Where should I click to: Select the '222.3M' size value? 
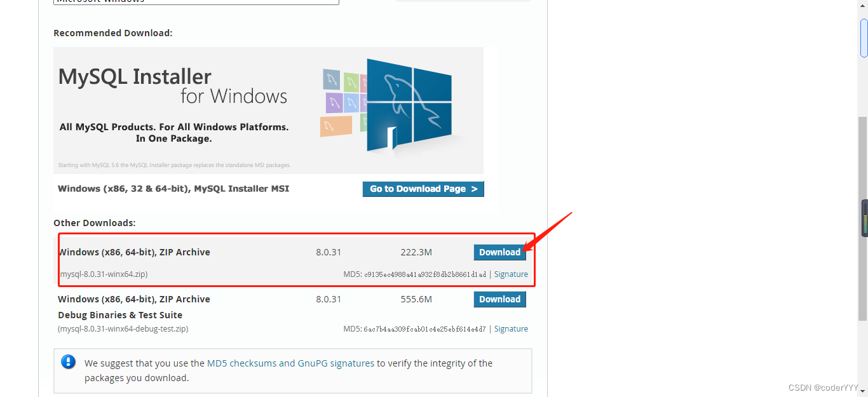coord(416,252)
